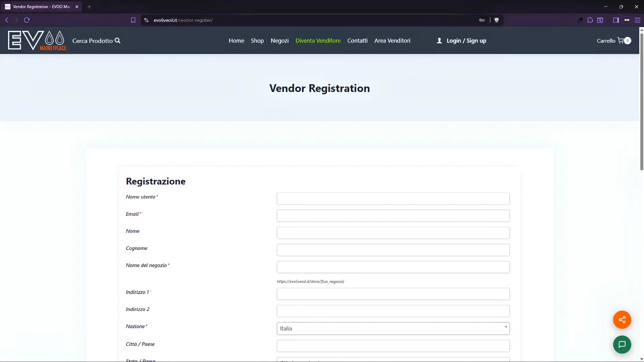Screen dimensions: 644x362
Task: Open the shopping cart icon
Action: click(621, 41)
